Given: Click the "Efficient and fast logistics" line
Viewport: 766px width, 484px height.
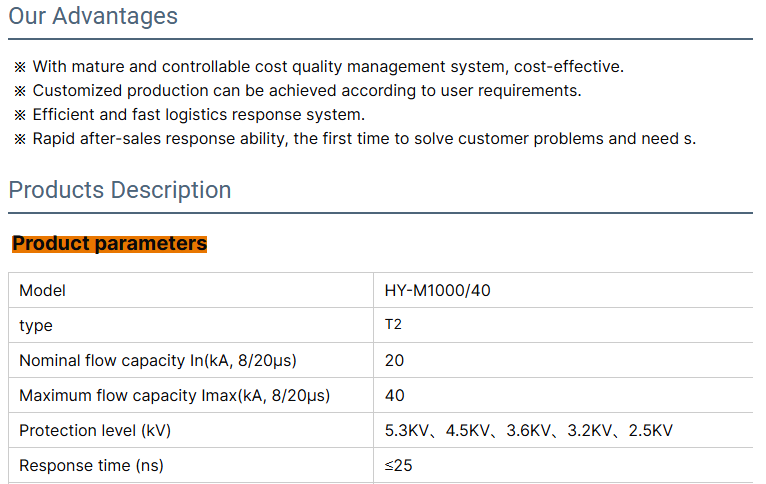Looking at the screenshot, I should coord(198,115).
